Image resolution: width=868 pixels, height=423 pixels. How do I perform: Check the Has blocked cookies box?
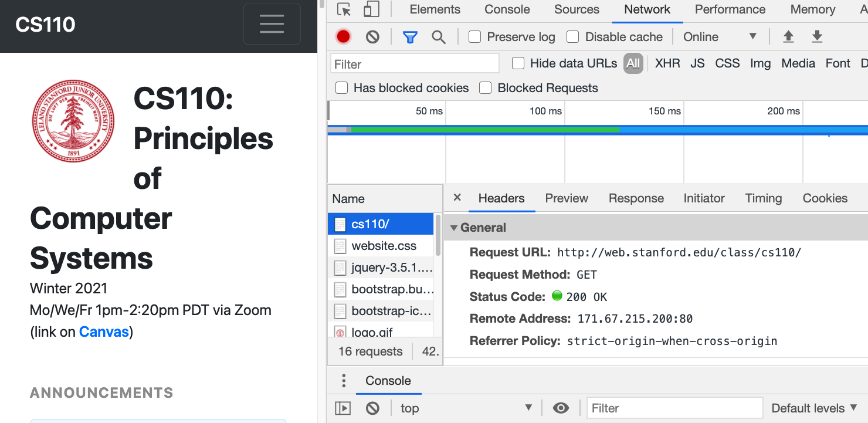pos(341,88)
